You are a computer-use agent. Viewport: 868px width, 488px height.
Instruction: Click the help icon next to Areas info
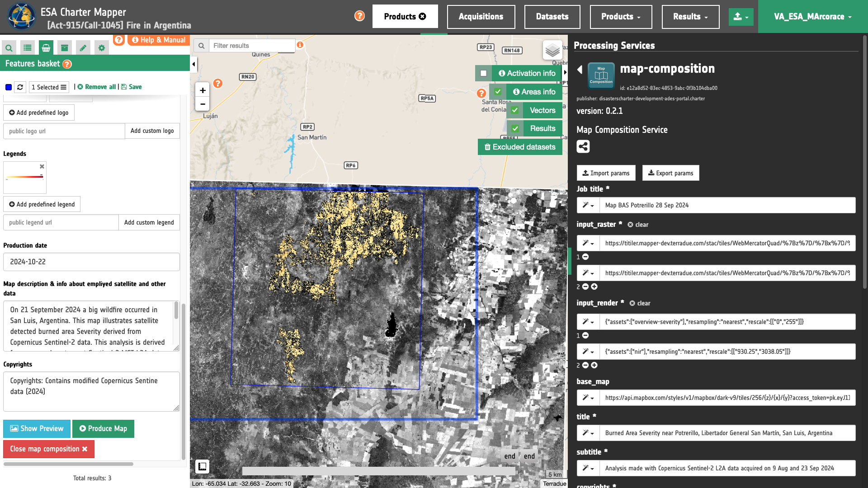(481, 93)
